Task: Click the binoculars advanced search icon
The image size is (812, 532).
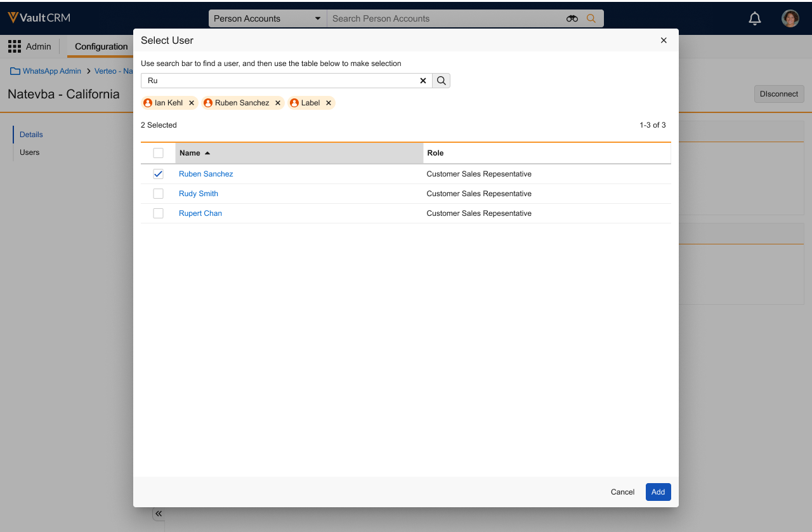Action: coord(572,18)
